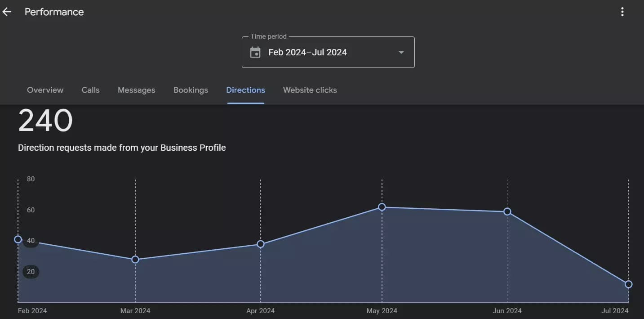Expand the Time period dropdown arrow

pyautogui.click(x=401, y=53)
